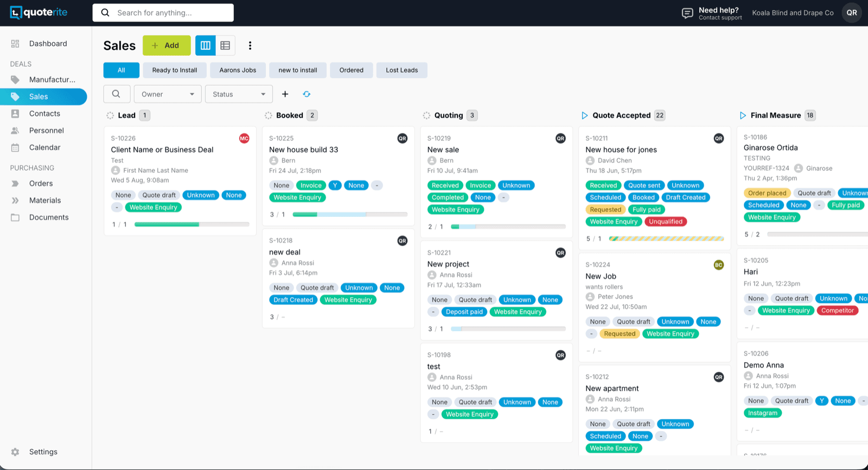This screenshot has height=470, width=868.
Task: Click the progress bar on Client Name deal
Action: pos(192,224)
